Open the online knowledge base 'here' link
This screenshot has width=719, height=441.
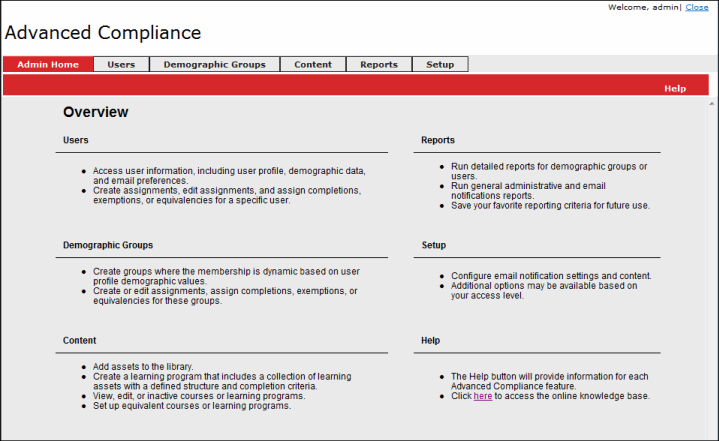482,396
